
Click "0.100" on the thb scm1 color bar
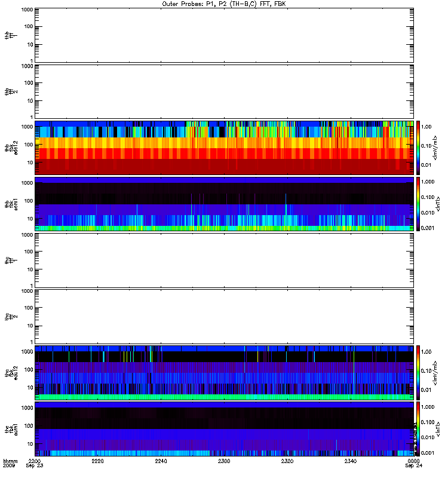[428, 197]
